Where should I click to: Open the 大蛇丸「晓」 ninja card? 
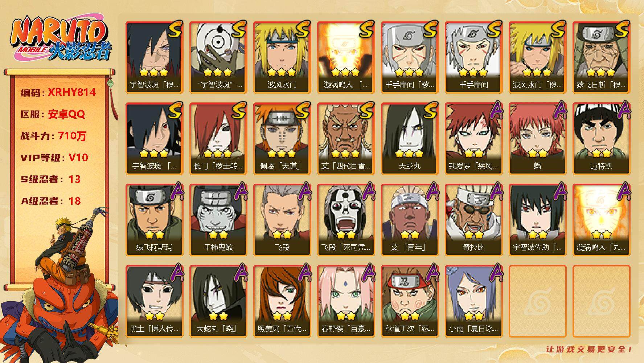pos(218,301)
